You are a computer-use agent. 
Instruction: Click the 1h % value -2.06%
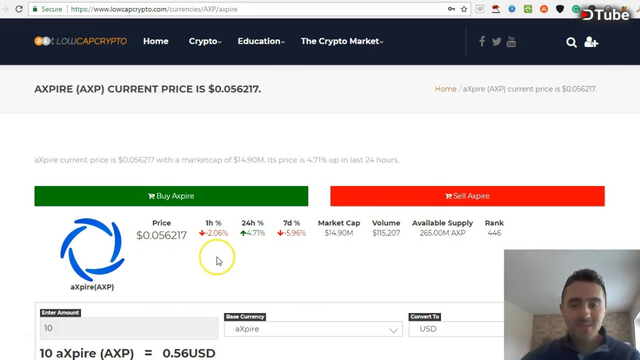tap(213, 233)
